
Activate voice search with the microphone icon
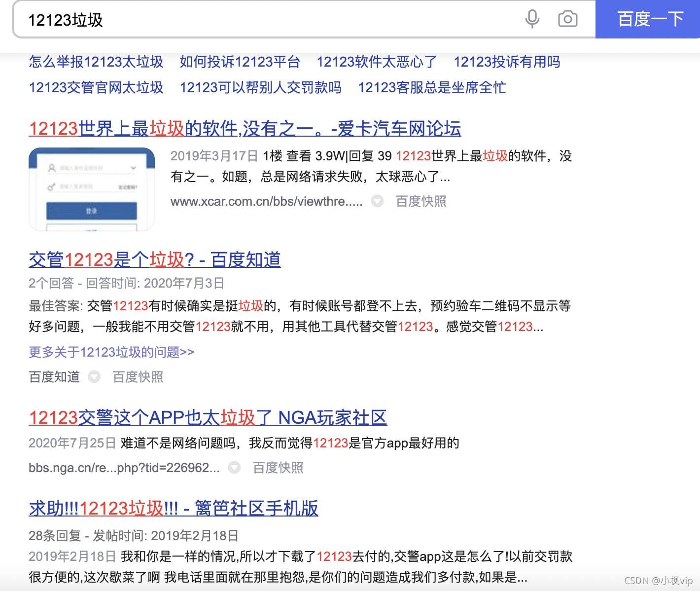point(532,19)
